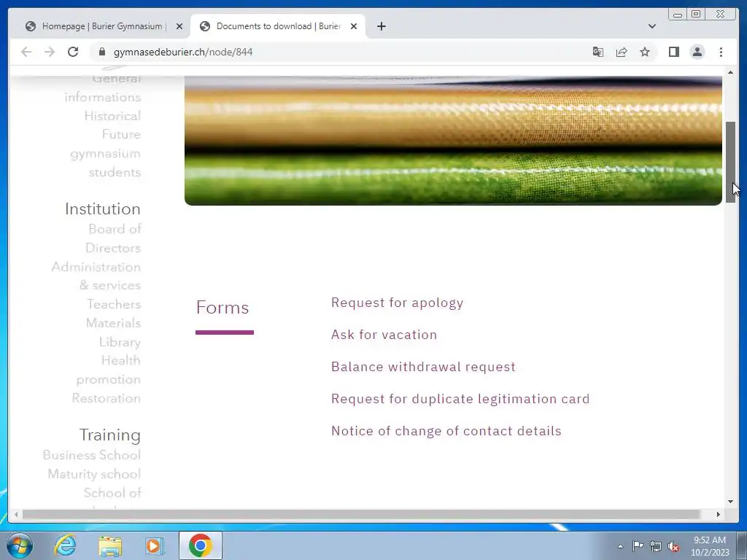
Task: Open Historical in the sidebar
Action: 112,116
